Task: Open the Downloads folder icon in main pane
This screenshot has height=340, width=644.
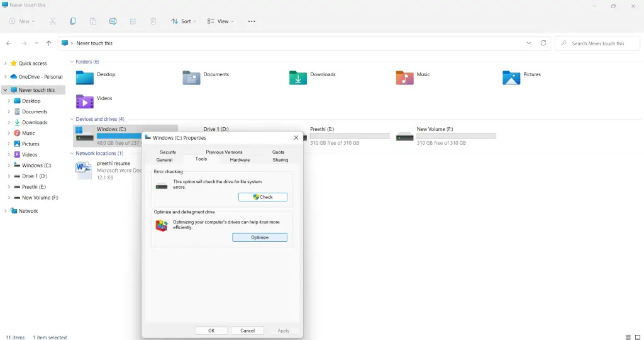Action: pyautogui.click(x=297, y=77)
